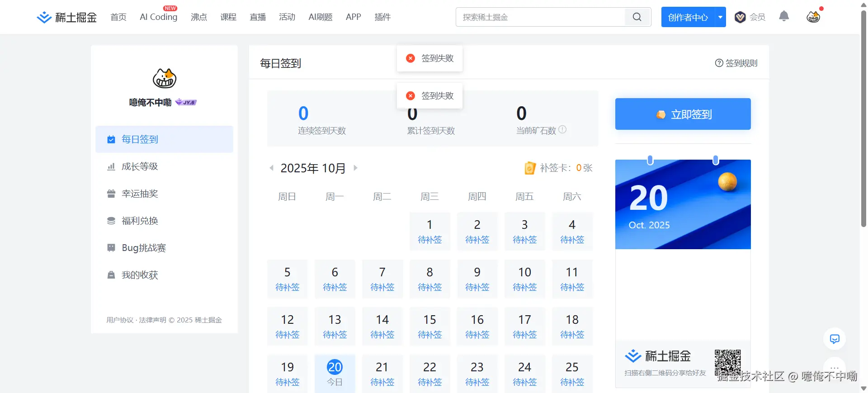
Task: Click the 幸运抽奖 gift icon
Action: pos(111,194)
